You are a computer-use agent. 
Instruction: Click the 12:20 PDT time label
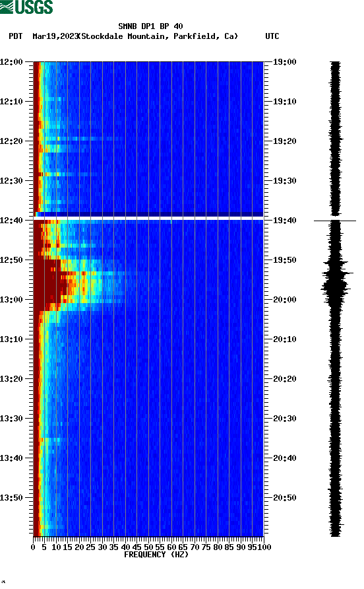pyautogui.click(x=11, y=141)
